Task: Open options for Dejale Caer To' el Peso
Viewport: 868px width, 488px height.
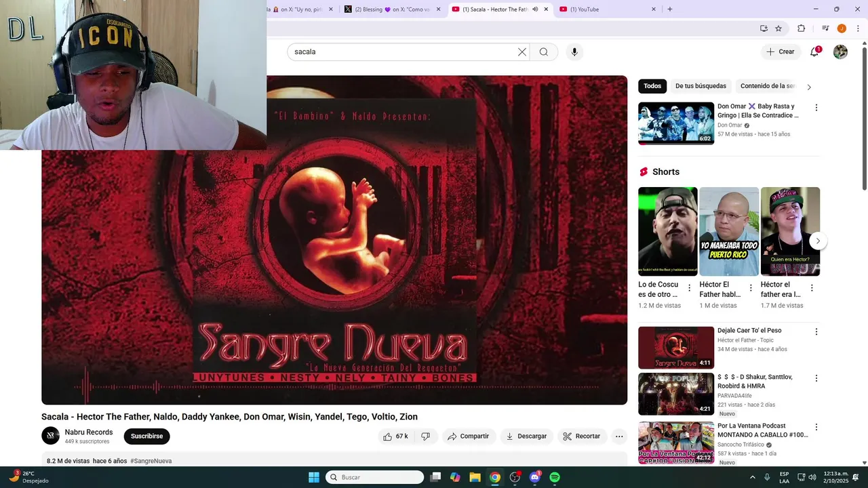Action: [x=816, y=332]
